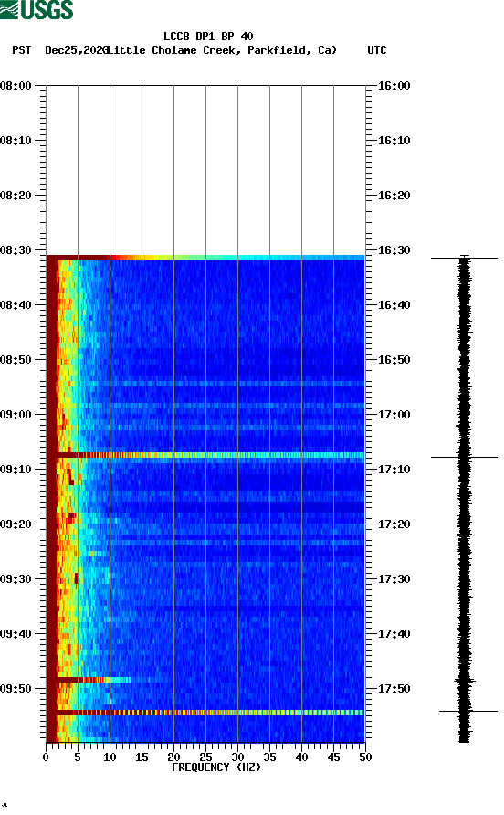Click the short event band near 09:48

(x=89, y=680)
